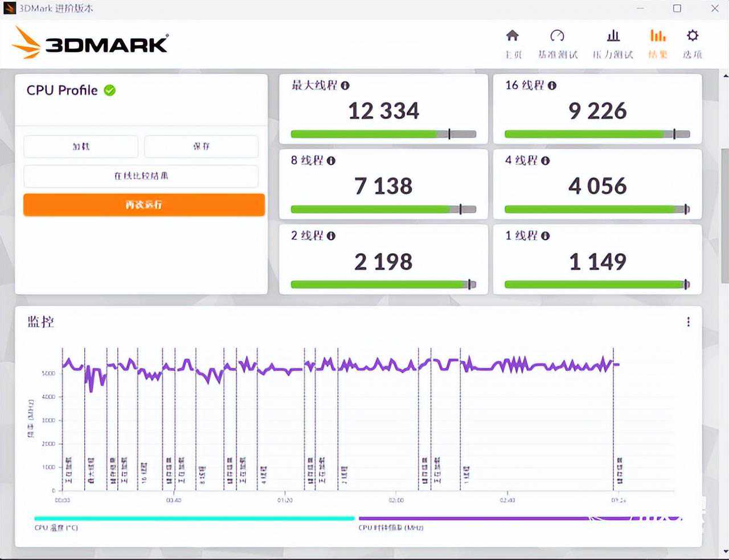The image size is (729, 560).
Task: Toggle the CPU 时钟频率 legend line
Action: coord(473,519)
